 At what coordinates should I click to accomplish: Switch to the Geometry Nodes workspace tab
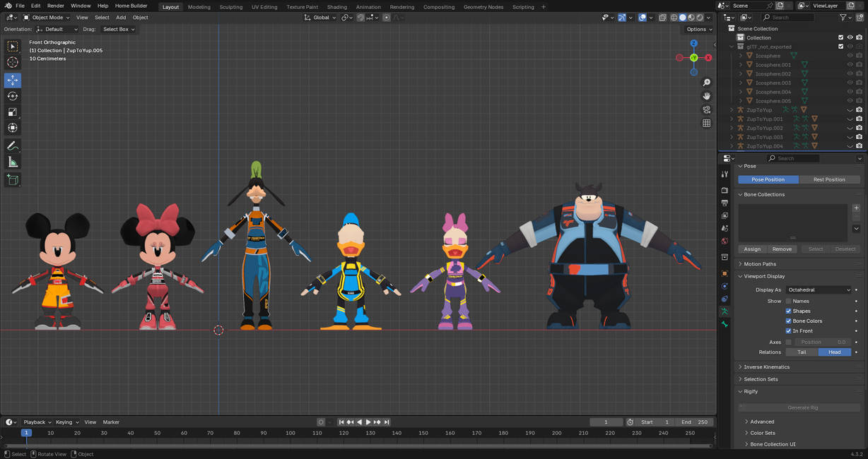(483, 7)
